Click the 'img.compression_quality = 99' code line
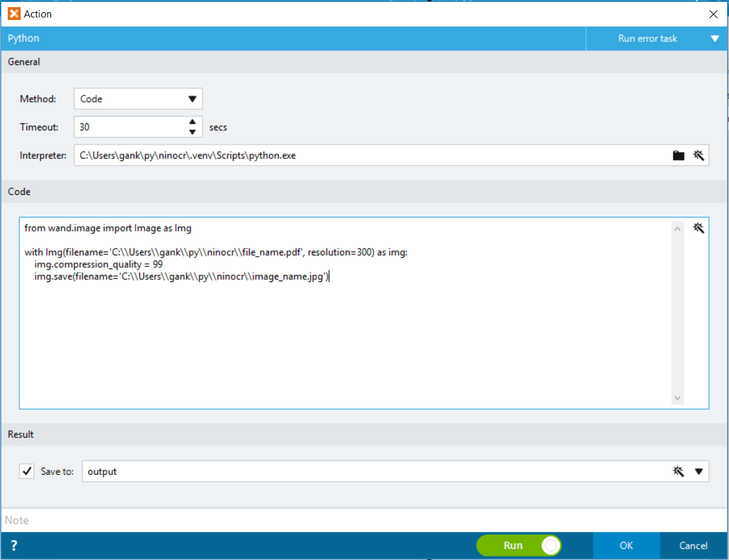729x560 pixels. tap(99, 264)
